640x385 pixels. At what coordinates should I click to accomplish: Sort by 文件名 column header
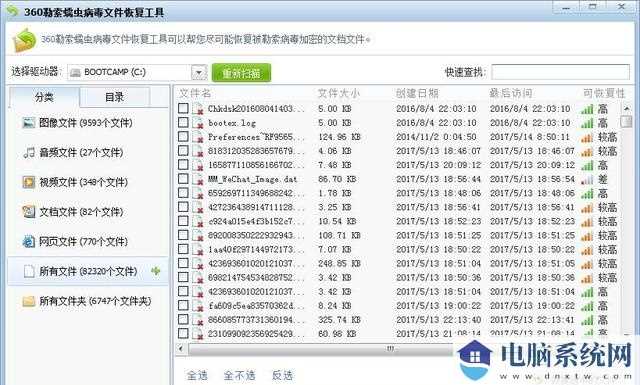point(195,93)
